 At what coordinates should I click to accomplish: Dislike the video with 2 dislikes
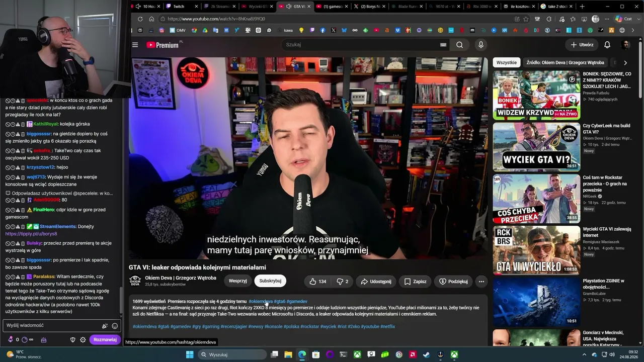343,282
